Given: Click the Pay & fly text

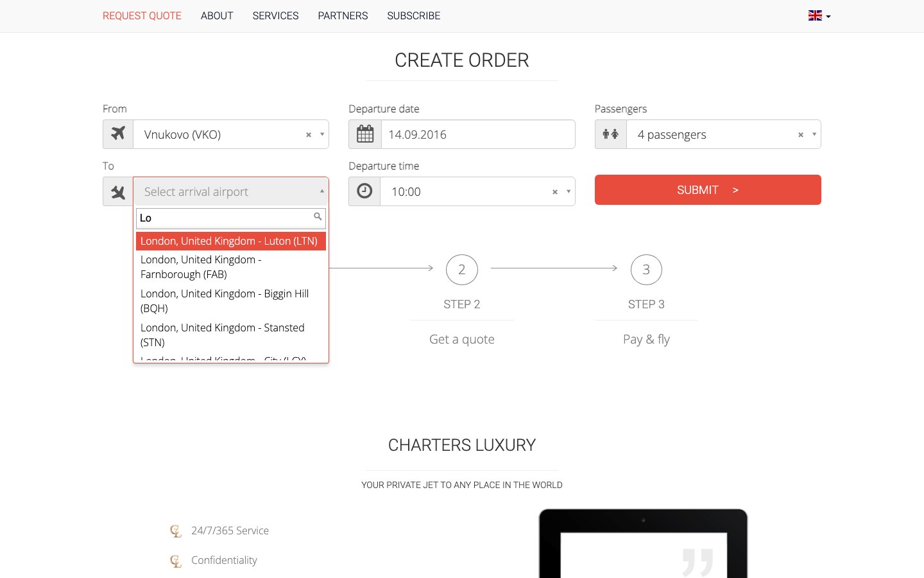Looking at the screenshot, I should (646, 339).
